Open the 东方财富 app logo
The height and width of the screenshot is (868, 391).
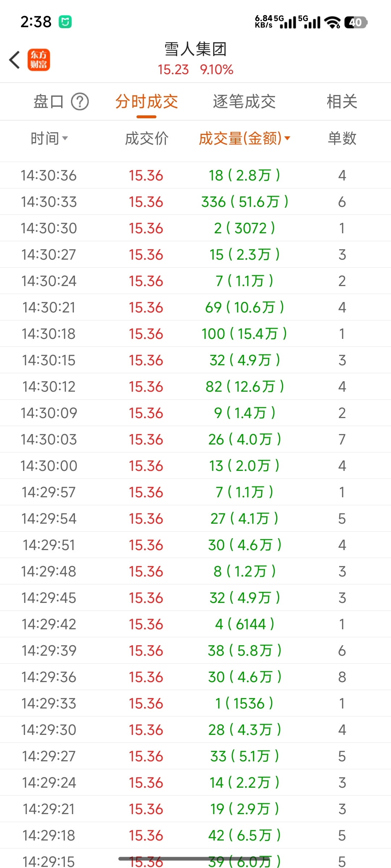(39, 60)
